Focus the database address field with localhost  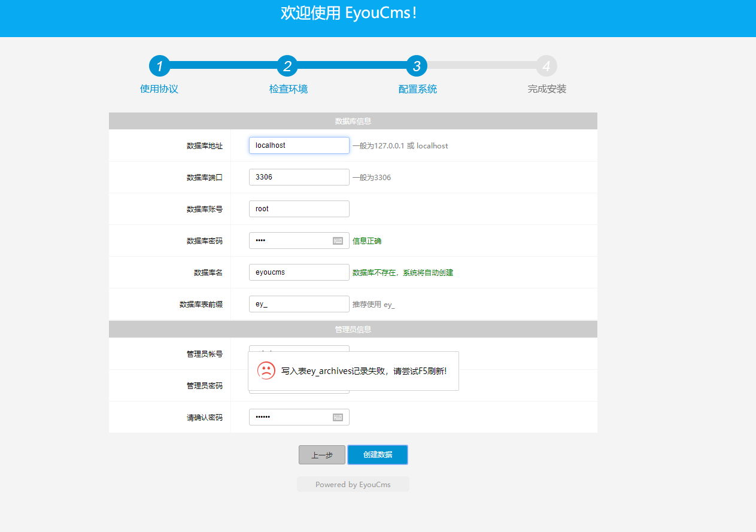pos(299,145)
